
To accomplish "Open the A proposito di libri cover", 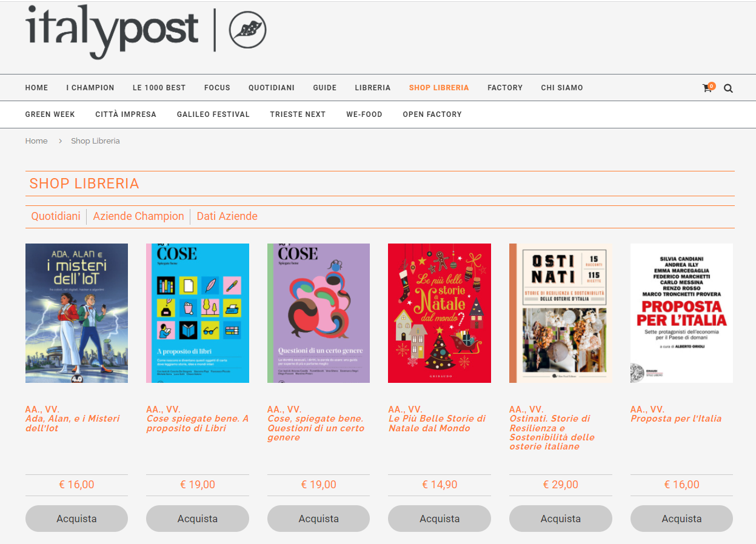I will (198, 313).
